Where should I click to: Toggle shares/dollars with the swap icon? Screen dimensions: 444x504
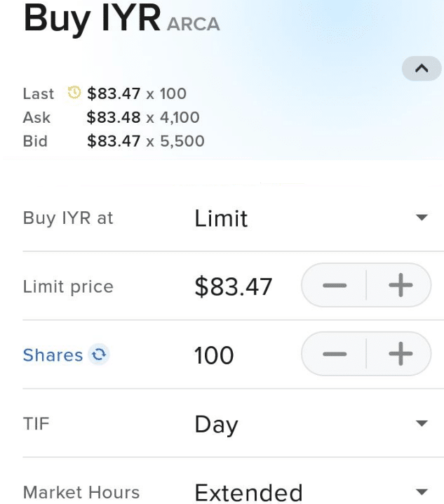click(x=99, y=354)
